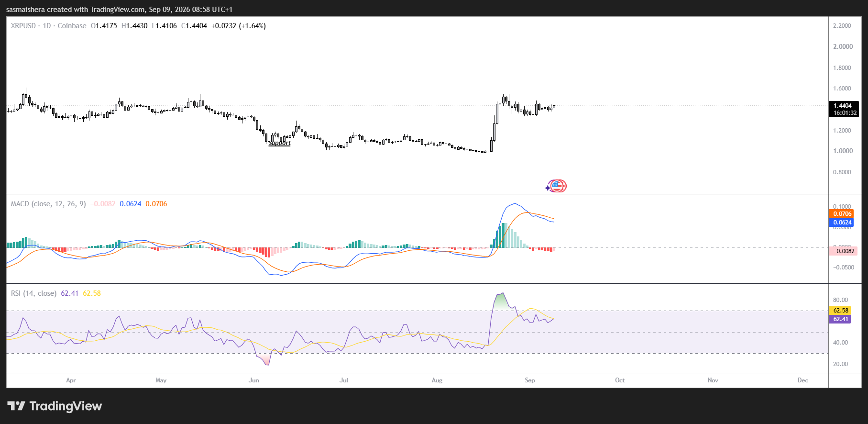Click the Jun label on time axis
Image resolution: width=868 pixels, height=424 pixels.
(x=254, y=380)
